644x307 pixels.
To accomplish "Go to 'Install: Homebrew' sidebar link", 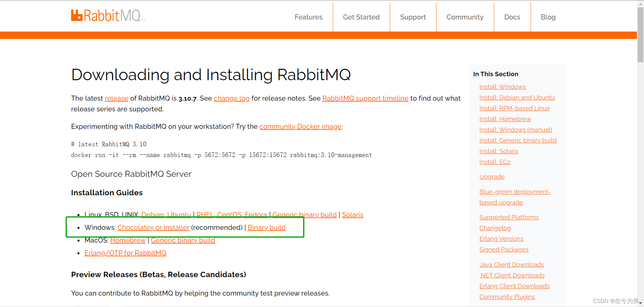I will [x=505, y=119].
